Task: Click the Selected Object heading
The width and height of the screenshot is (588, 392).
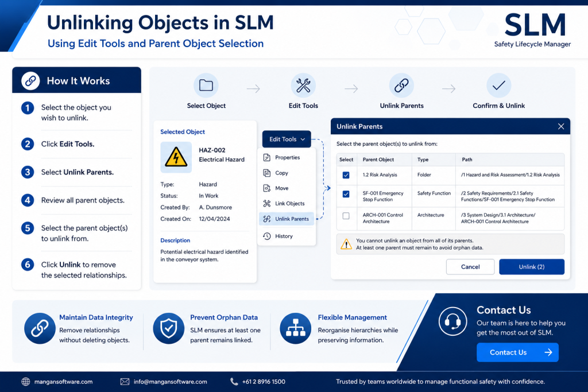Action: click(183, 132)
